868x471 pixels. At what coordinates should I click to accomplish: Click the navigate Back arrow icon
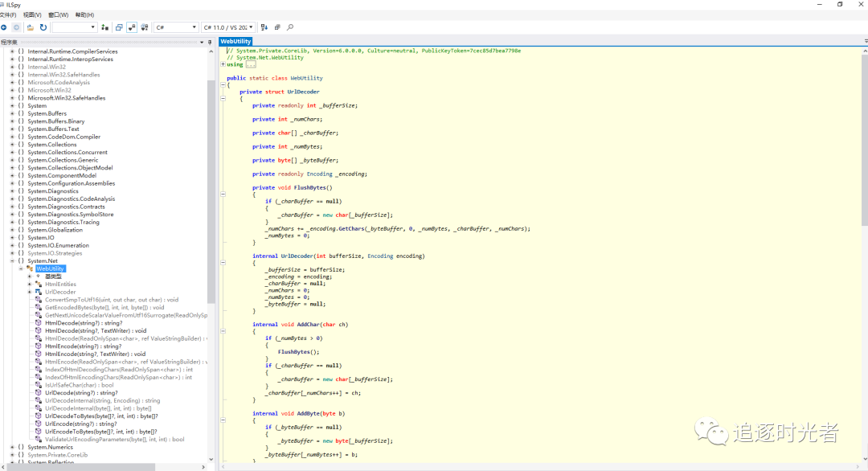(4, 27)
